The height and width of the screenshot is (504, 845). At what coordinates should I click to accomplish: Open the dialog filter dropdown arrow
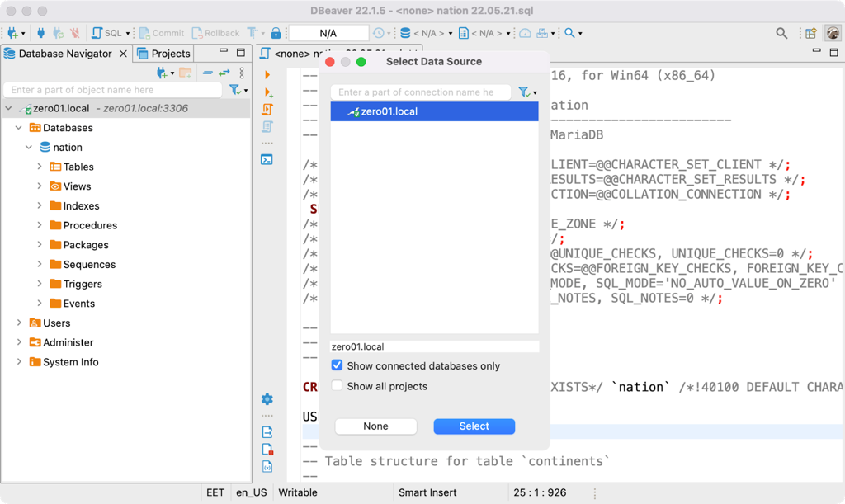535,93
